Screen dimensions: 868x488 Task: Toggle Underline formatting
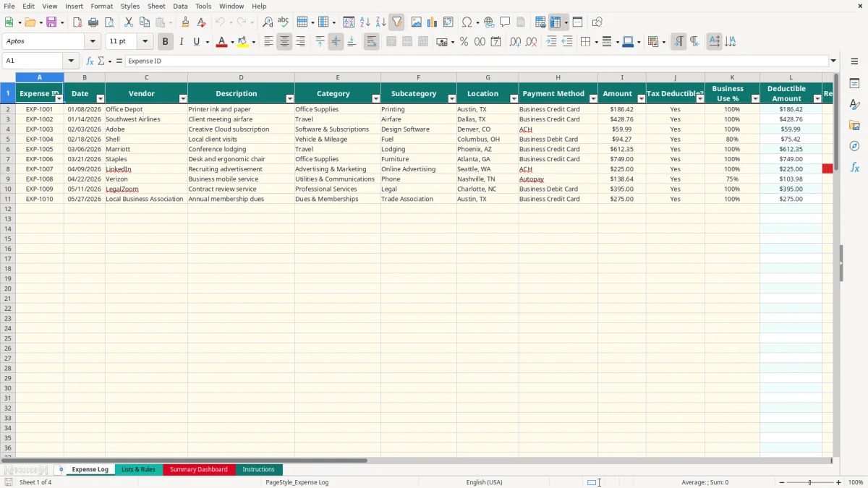coord(197,42)
